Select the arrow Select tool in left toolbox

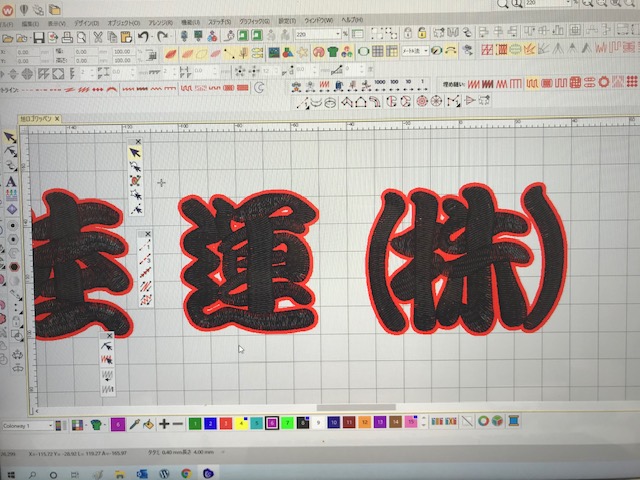9,137
